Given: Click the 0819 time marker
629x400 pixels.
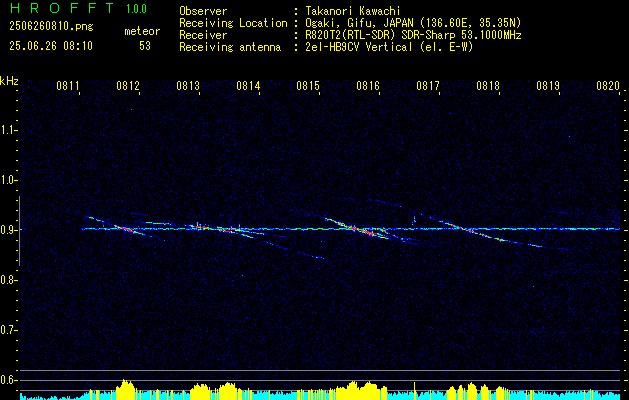Looking at the screenshot, I should click(548, 86).
